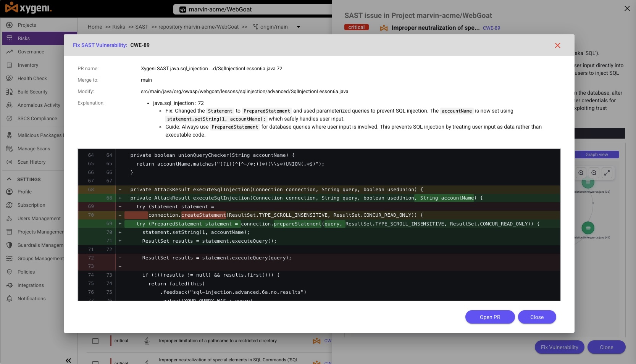Click the Integrations icon
This screenshot has height=364, width=636.
10,285
